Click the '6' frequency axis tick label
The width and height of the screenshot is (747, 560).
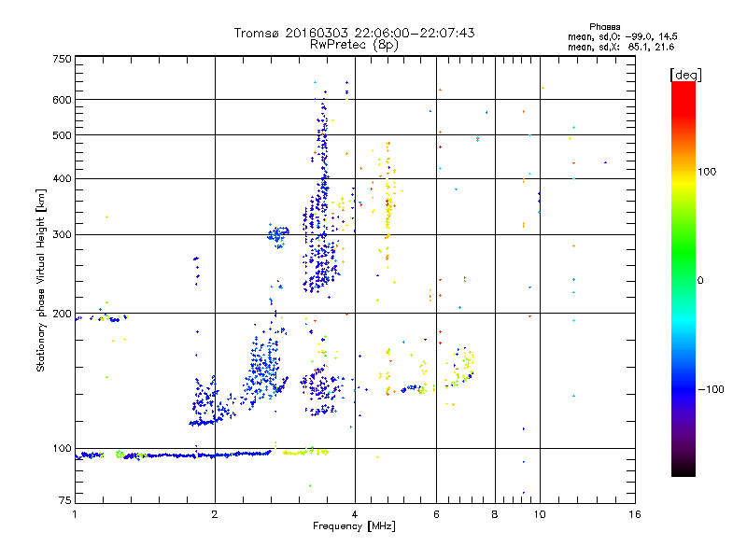(x=436, y=514)
